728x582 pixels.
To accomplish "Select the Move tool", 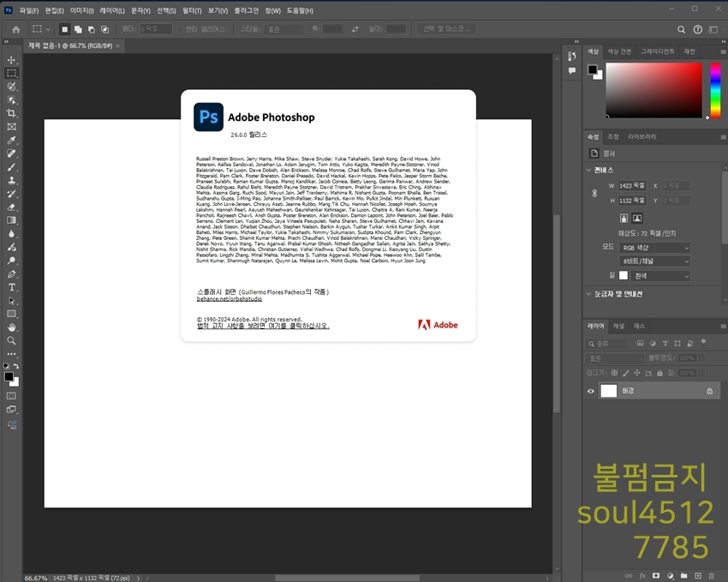I will coord(12,60).
